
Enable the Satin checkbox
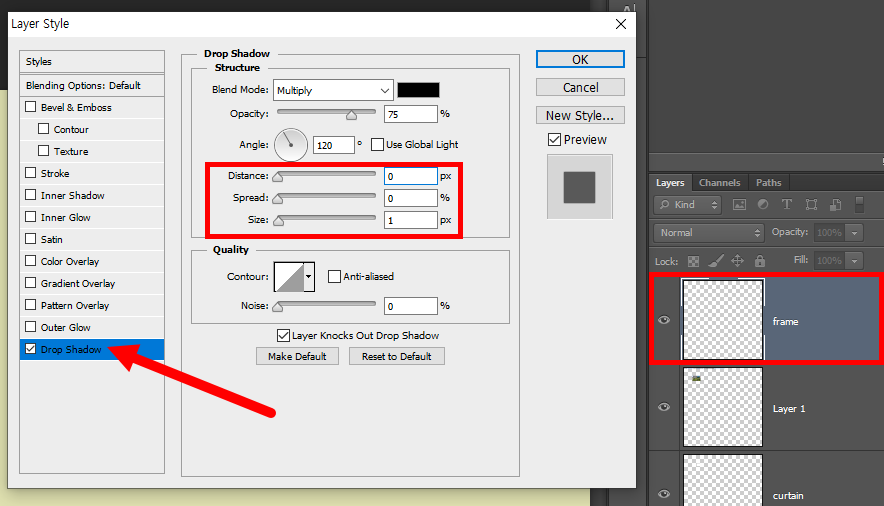coord(31,238)
